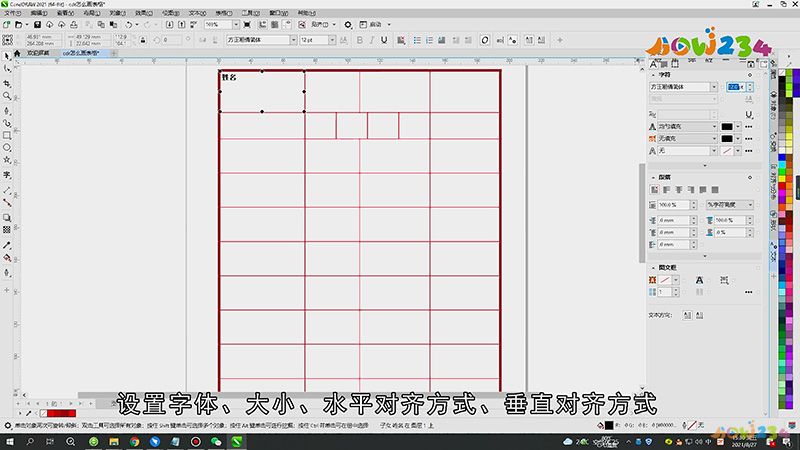Select the Crop tool

point(7,83)
